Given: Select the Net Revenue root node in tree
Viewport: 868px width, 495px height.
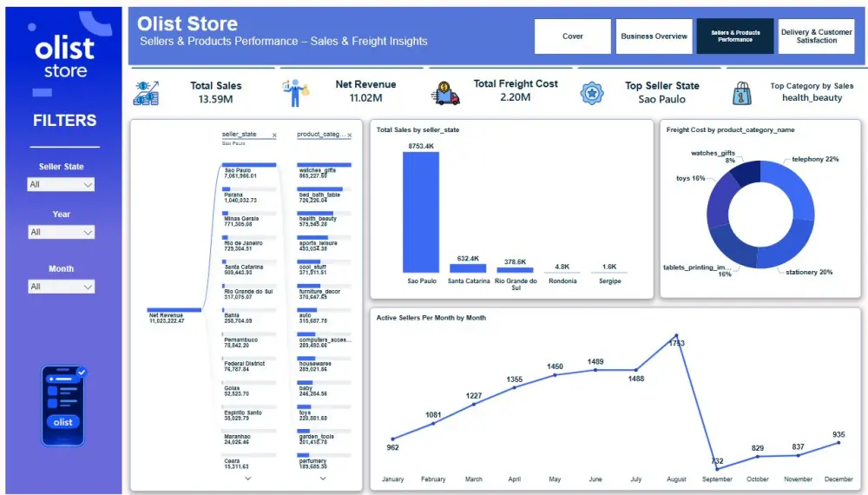Looking at the screenshot, I should [174, 315].
